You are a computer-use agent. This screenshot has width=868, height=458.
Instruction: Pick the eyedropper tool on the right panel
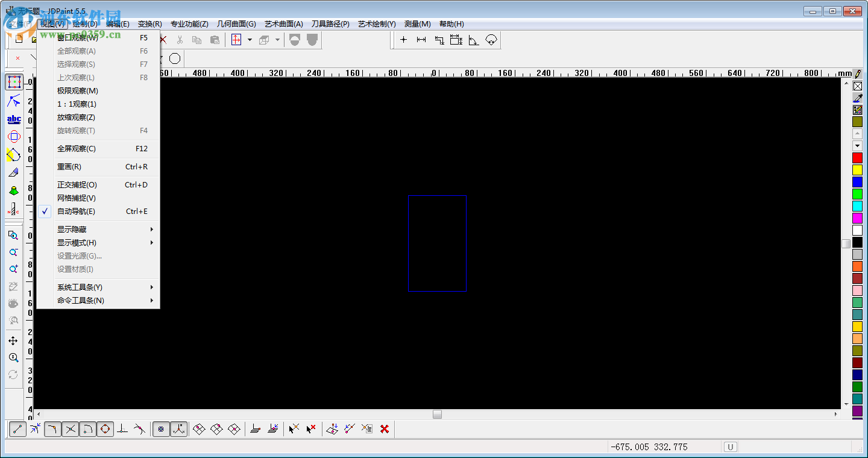pyautogui.click(x=858, y=98)
